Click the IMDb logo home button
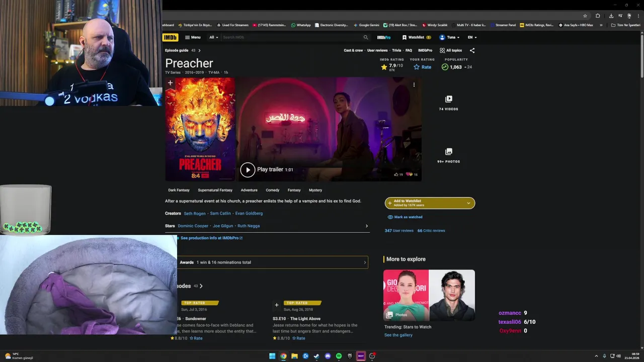 pyautogui.click(x=170, y=37)
